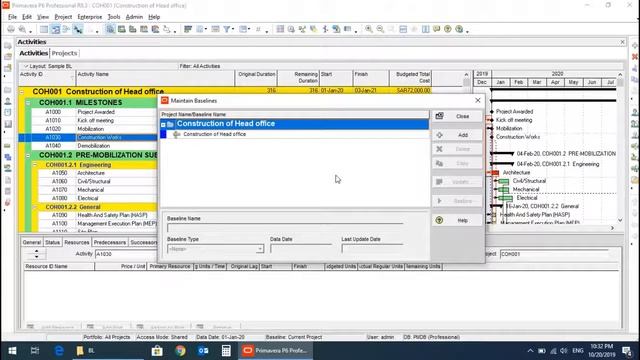This screenshot has width=640, height=360.
Task: Click the activity navigation up arrow stepper
Action: click(x=37, y=251)
